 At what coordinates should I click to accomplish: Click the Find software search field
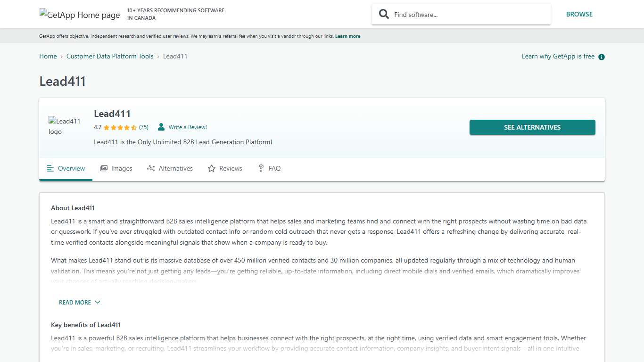(x=467, y=15)
